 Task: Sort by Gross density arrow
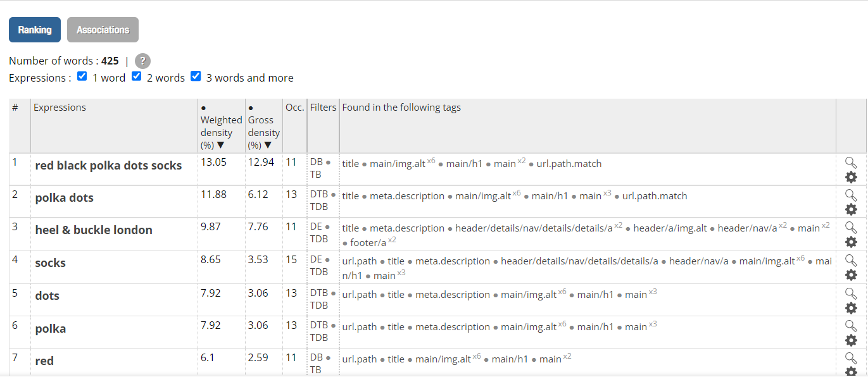click(267, 145)
